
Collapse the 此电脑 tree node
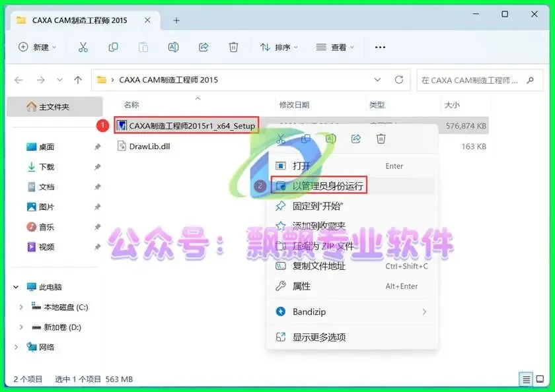16,287
